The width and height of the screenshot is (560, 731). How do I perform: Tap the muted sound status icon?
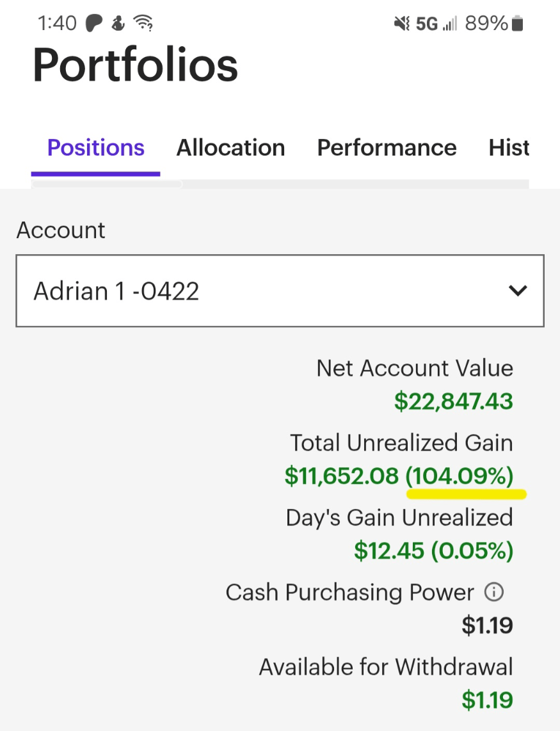click(401, 23)
